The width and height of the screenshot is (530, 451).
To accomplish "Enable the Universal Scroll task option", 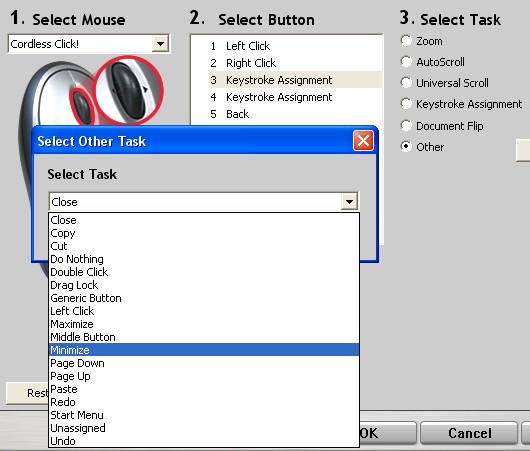I will coord(406,83).
